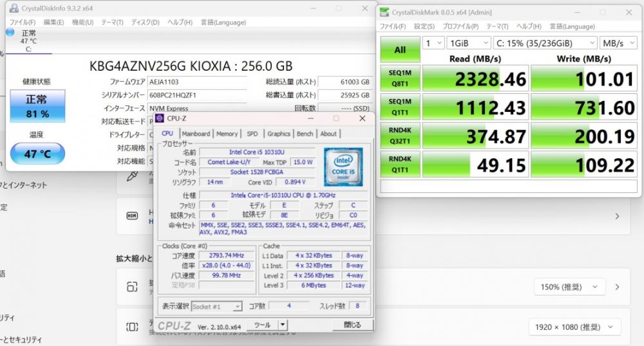This screenshot has width=644, height=346.
Task: Open the 1920 × 1080 resolution dropdown
Action: click(x=574, y=327)
